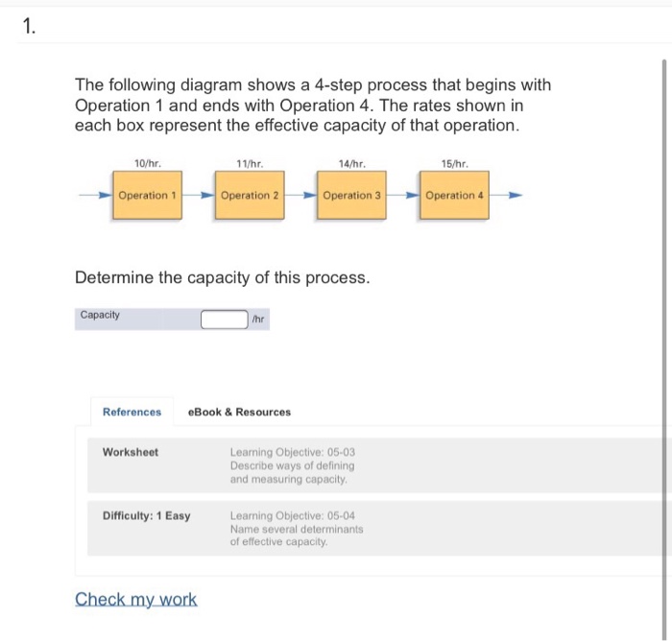Click the 15/hr. rate label
672x641 pixels.
tap(455, 164)
